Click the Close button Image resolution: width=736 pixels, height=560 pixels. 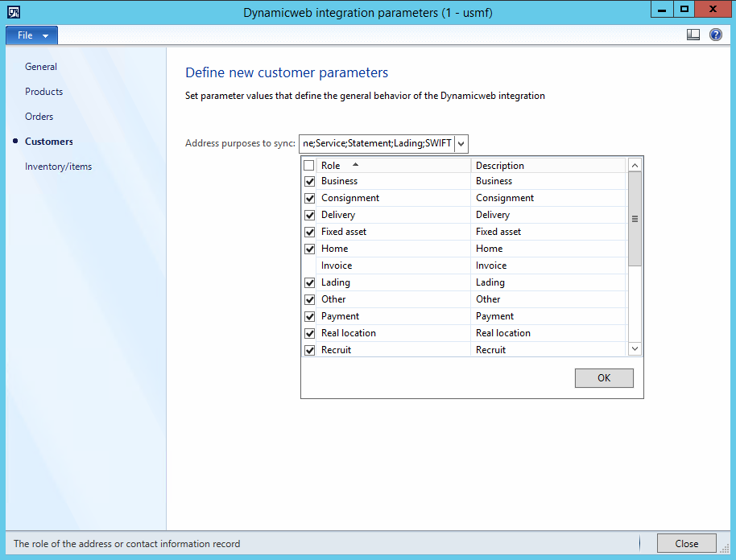click(686, 543)
